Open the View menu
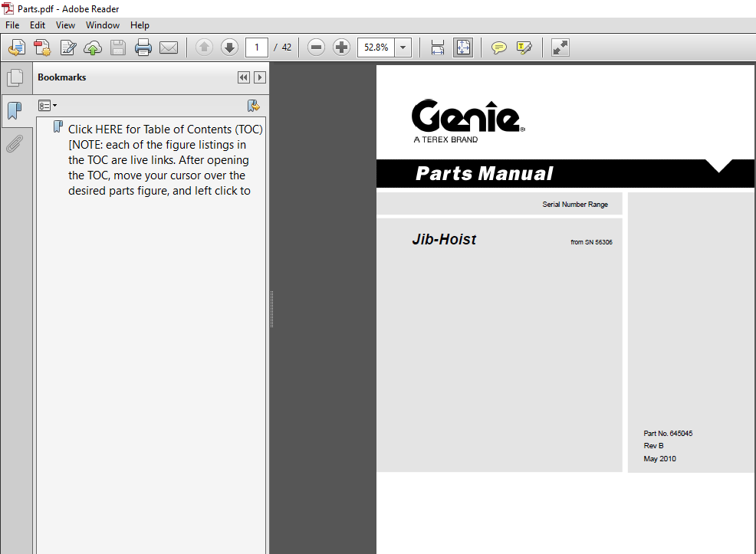This screenshot has width=756, height=554. pyautogui.click(x=65, y=25)
